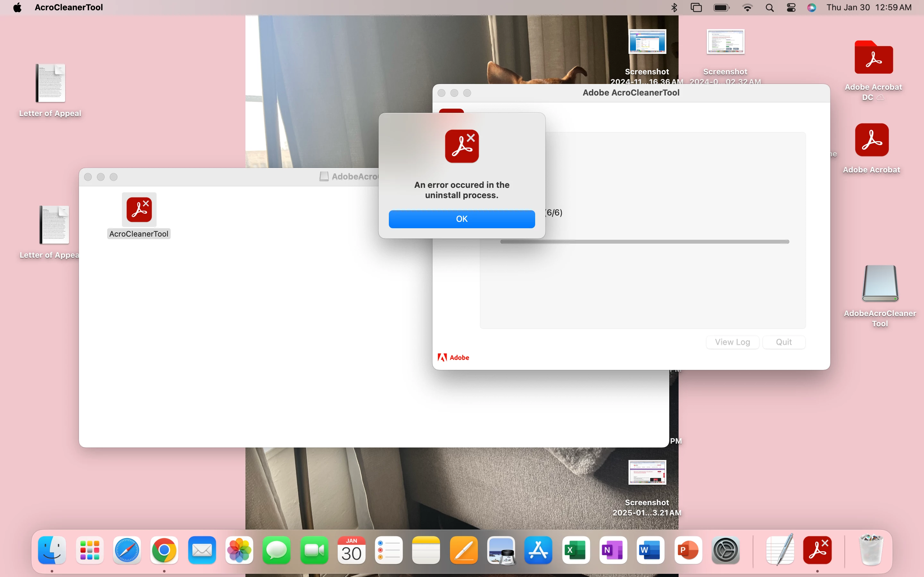This screenshot has height=577, width=924.
Task: Open Google Chrome from the Dock
Action: pos(164,550)
